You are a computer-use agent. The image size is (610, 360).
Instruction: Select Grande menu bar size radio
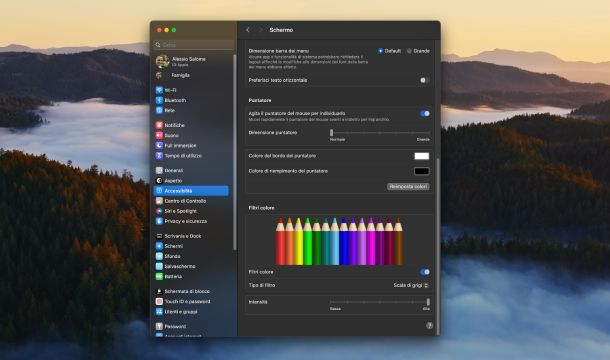coord(409,51)
